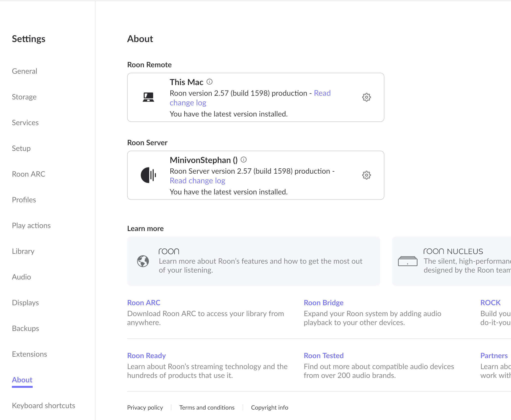The image size is (511, 420).
Task: Click info icon next to MinivonStephan
Action: [x=244, y=160]
